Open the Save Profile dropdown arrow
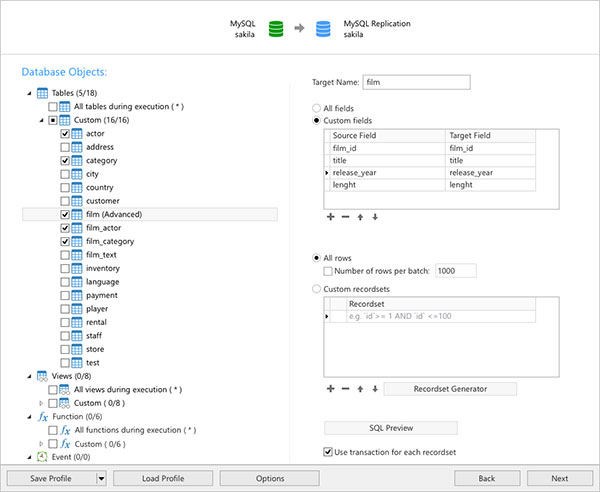 coord(100,478)
